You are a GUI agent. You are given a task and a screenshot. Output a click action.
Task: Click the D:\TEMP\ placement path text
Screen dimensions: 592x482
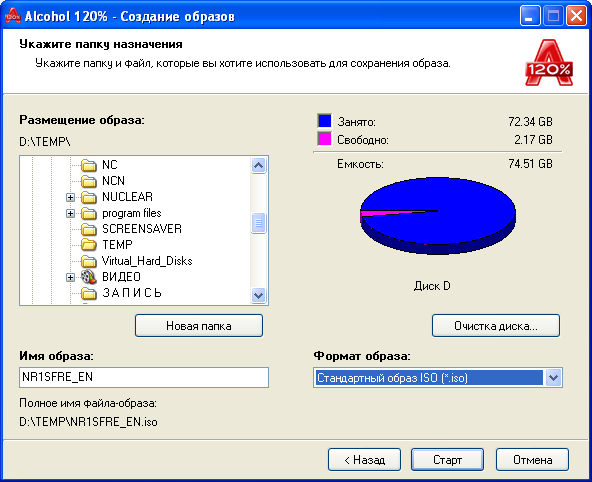[45, 142]
